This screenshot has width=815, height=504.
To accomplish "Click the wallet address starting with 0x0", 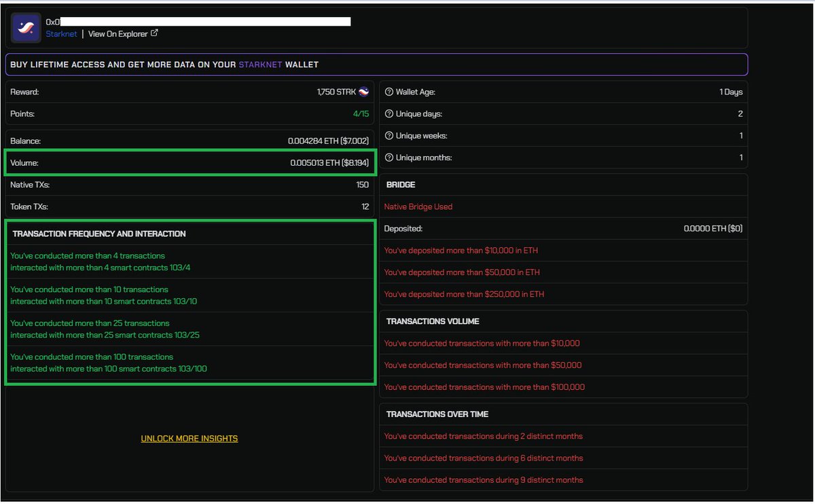I will (198, 22).
